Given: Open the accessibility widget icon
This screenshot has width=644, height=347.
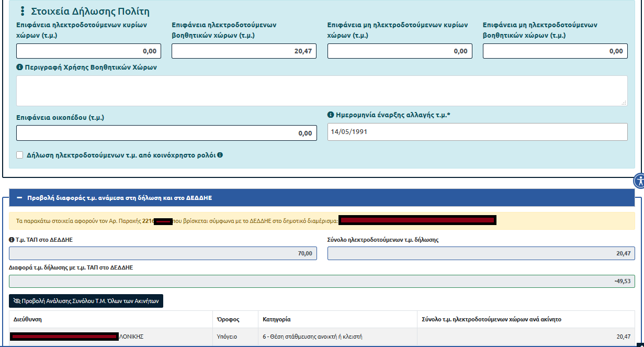Looking at the screenshot, I should 639,181.
